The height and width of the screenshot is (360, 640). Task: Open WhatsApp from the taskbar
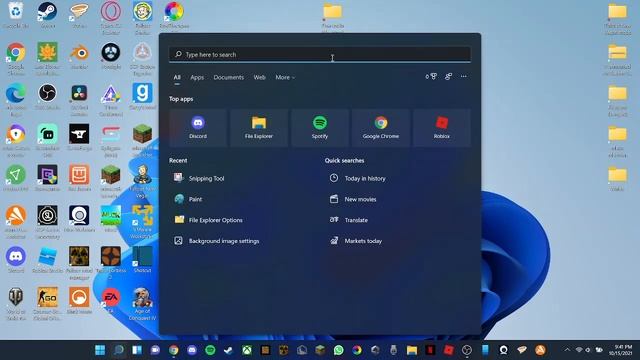(x=338, y=350)
